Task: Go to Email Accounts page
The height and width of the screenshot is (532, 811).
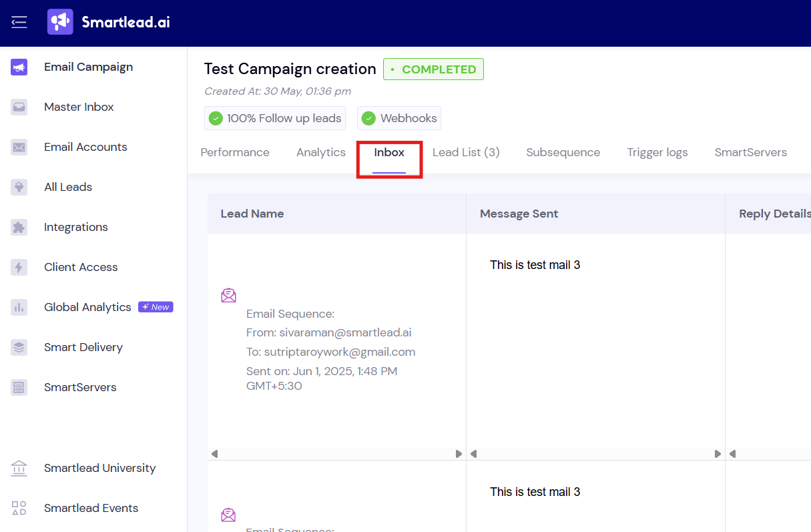Action: pos(85,147)
